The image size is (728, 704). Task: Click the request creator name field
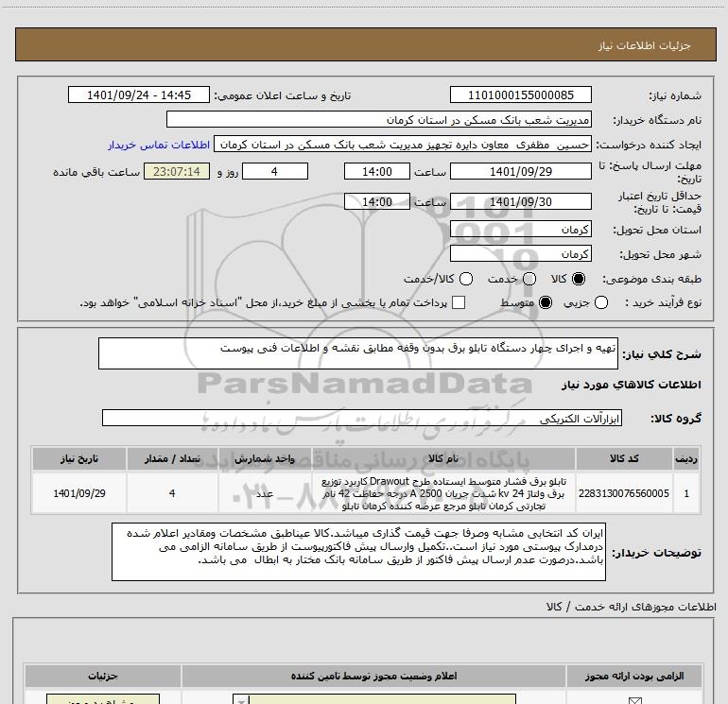pos(403,145)
